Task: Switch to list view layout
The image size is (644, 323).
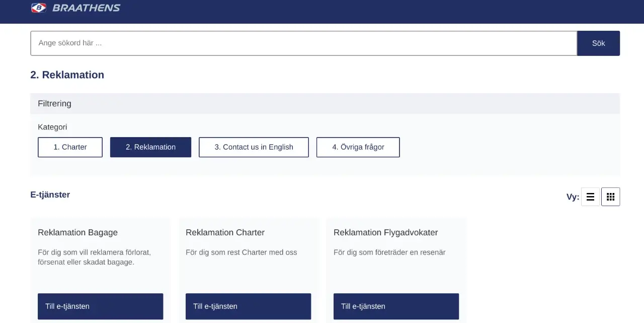Action: click(590, 197)
